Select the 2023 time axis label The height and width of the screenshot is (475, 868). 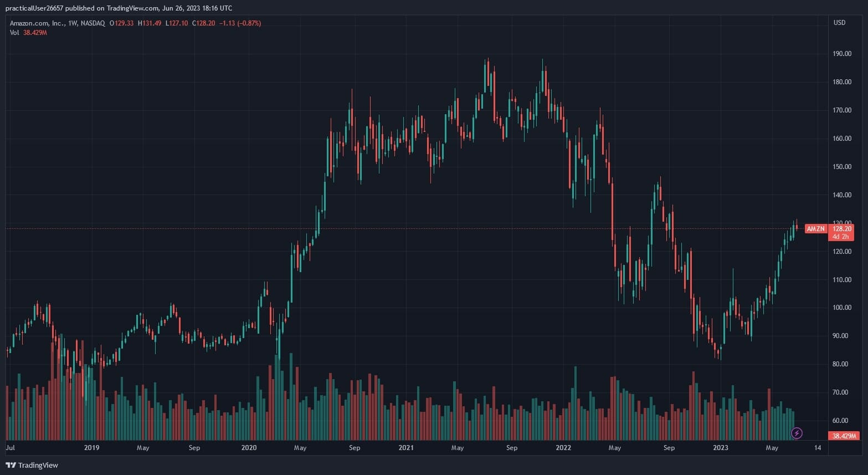pos(720,448)
